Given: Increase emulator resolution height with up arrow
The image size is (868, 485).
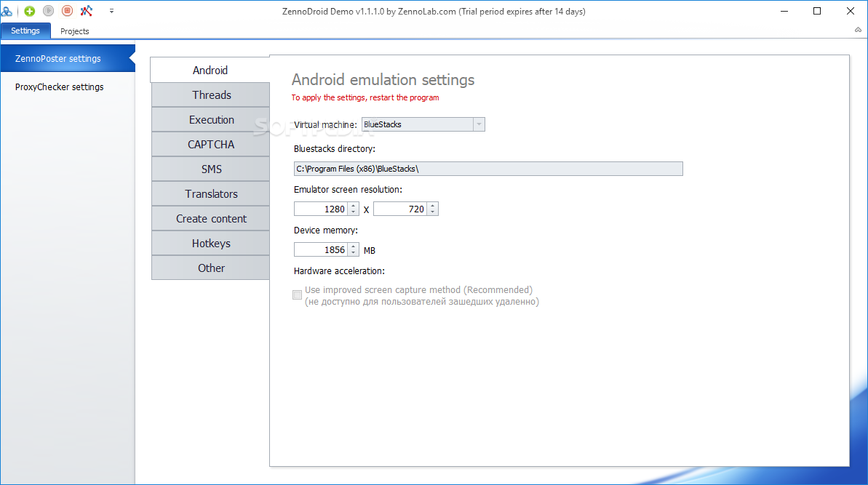Looking at the screenshot, I should [x=432, y=206].
